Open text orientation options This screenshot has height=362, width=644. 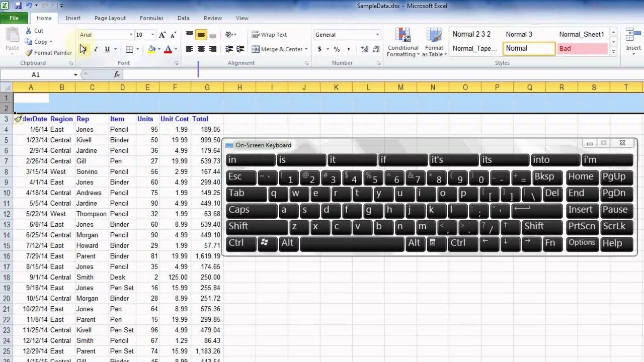pos(230,35)
